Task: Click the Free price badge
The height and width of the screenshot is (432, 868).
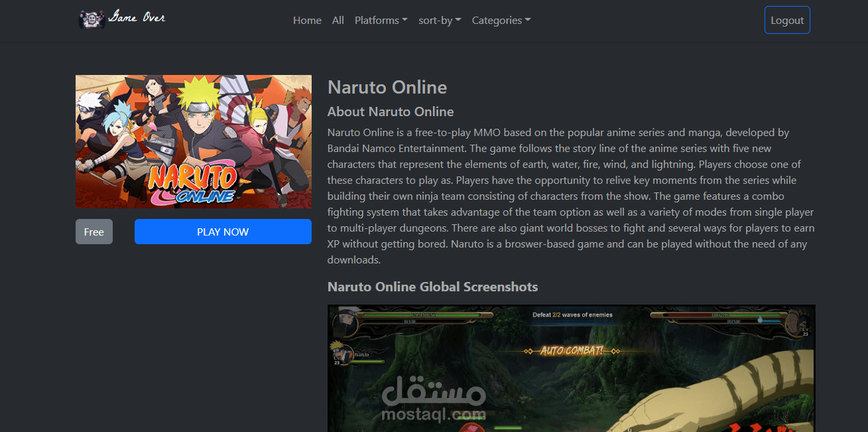Action: [94, 232]
